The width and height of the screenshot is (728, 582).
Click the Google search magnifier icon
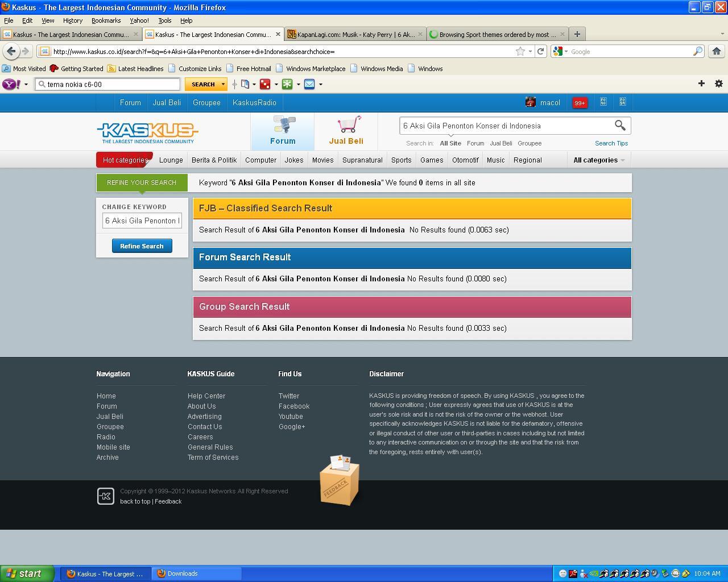[x=697, y=51]
